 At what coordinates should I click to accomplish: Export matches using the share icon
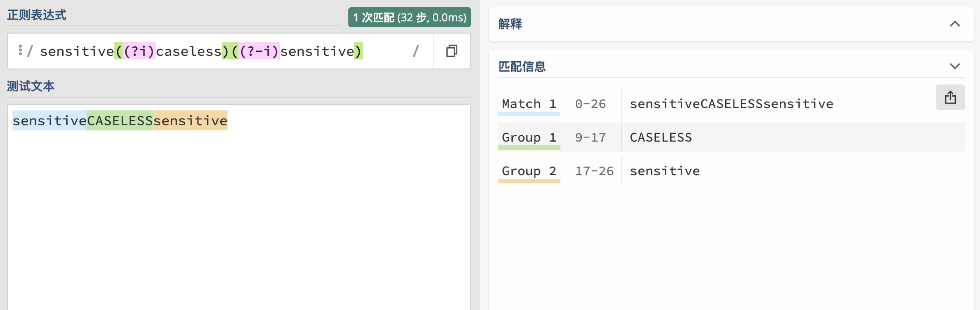pos(950,97)
